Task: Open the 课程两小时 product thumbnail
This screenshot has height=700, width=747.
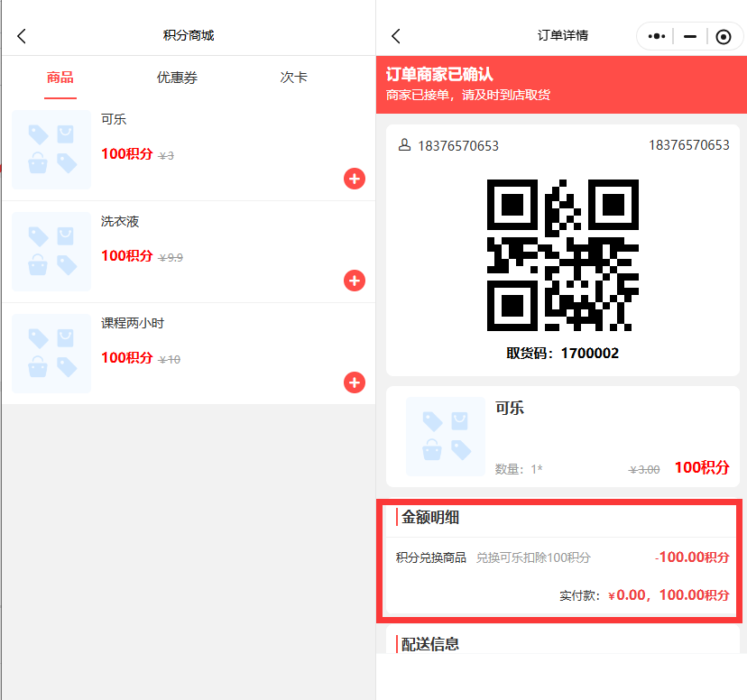Action: coord(51,354)
